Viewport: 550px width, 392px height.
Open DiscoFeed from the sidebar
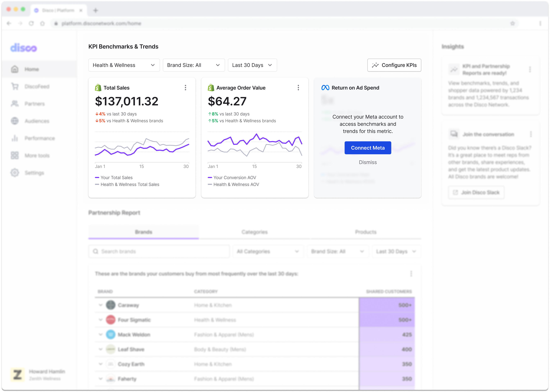coord(30,86)
